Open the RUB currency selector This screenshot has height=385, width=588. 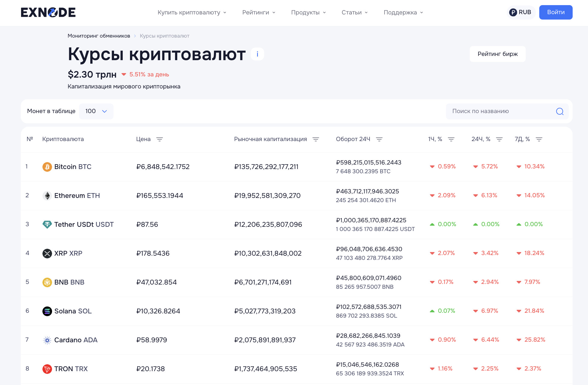click(x=520, y=12)
